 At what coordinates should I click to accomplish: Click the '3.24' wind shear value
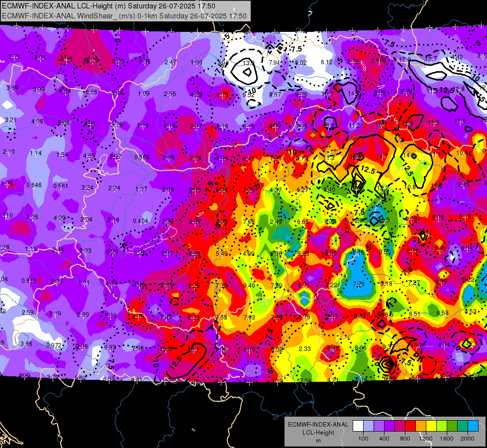pyautogui.click(x=87, y=188)
